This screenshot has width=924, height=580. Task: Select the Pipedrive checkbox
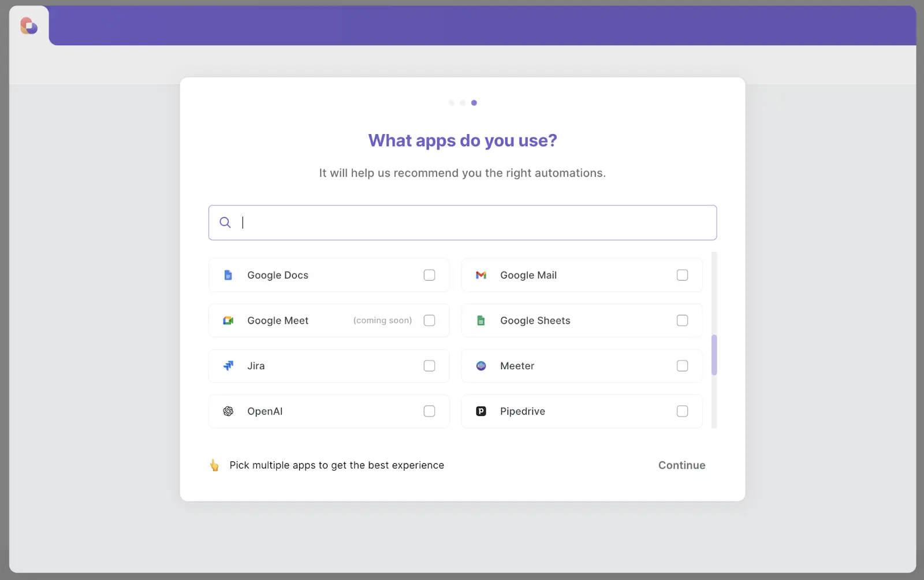tap(683, 411)
